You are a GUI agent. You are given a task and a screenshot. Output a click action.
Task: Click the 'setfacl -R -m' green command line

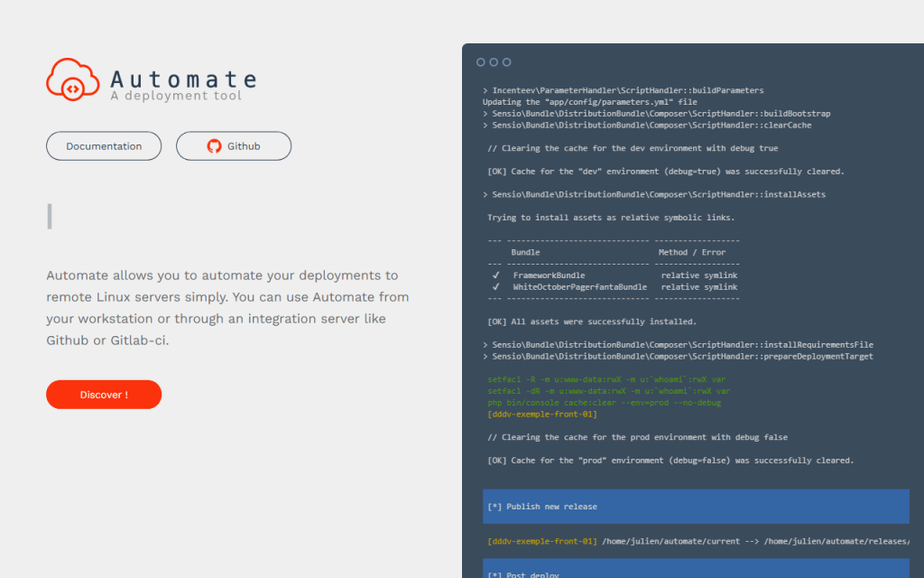coord(606,380)
